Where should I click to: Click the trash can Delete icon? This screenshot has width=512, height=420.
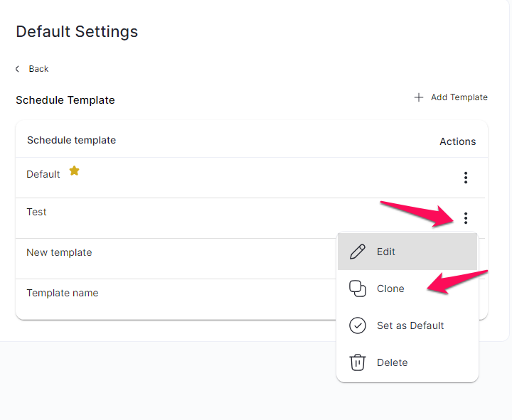pos(358,362)
